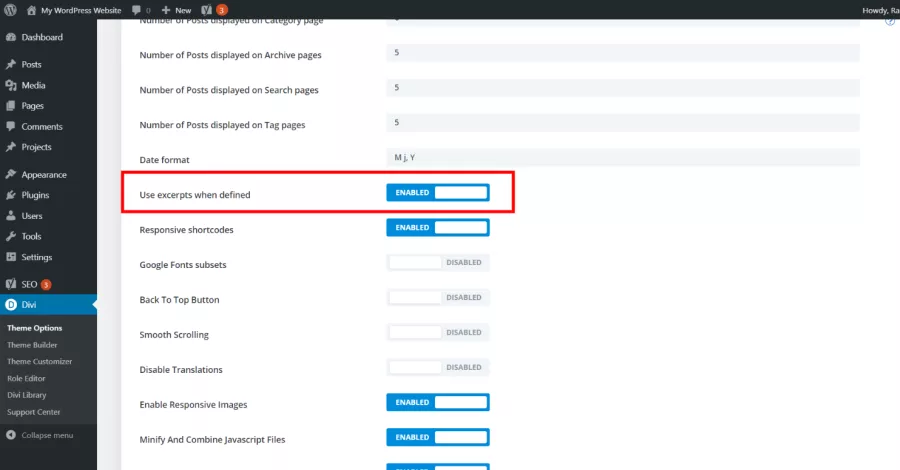Image resolution: width=900 pixels, height=470 pixels.
Task: Open the Support Center link
Action: click(x=33, y=412)
